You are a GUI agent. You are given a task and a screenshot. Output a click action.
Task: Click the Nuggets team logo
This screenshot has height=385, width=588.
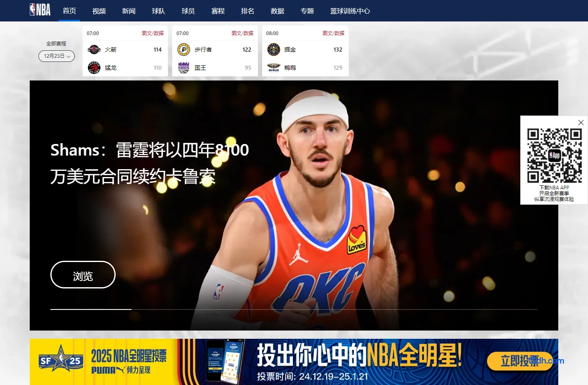[274, 50]
